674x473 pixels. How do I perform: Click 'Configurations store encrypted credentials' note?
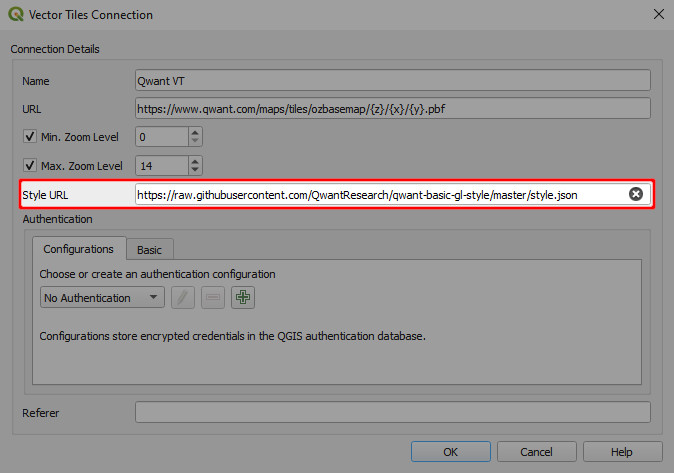click(x=233, y=336)
